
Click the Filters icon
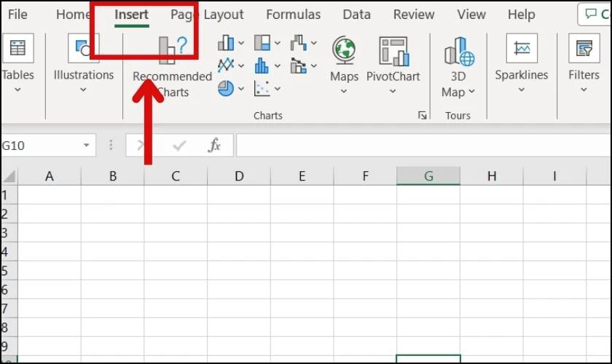point(584,48)
